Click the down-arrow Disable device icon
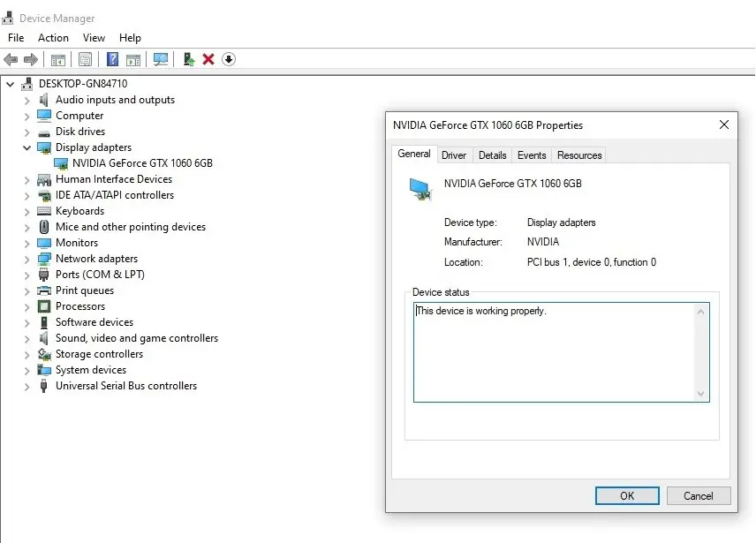The height and width of the screenshot is (543, 756). tap(229, 59)
